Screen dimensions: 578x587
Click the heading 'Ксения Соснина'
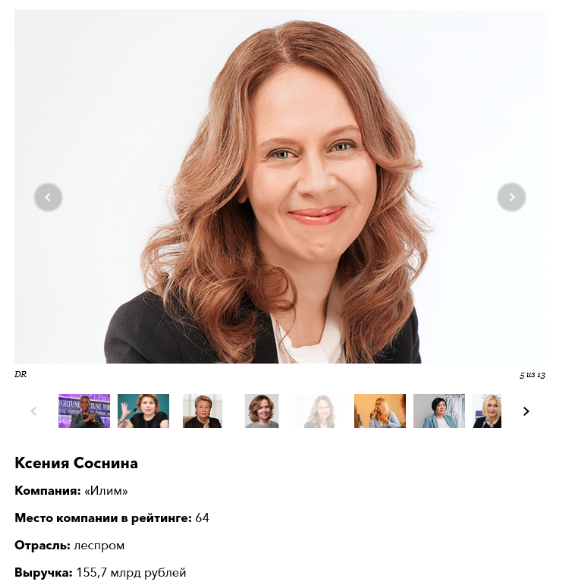pyautogui.click(x=76, y=463)
